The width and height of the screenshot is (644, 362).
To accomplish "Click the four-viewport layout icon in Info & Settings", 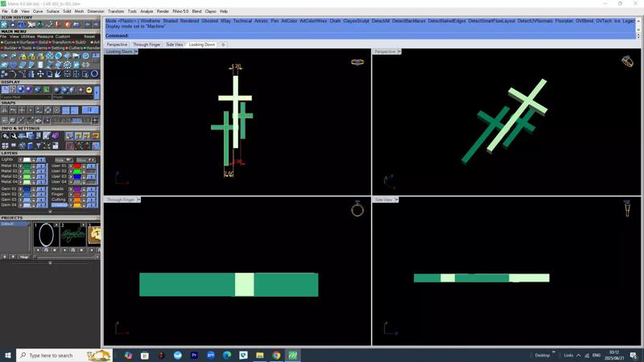I will [x=5, y=146].
